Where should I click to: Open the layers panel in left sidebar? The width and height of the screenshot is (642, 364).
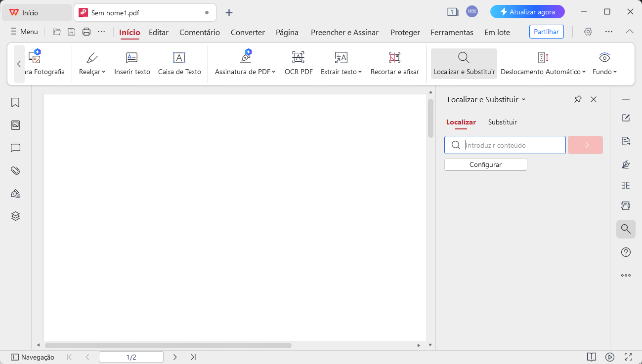(x=15, y=216)
